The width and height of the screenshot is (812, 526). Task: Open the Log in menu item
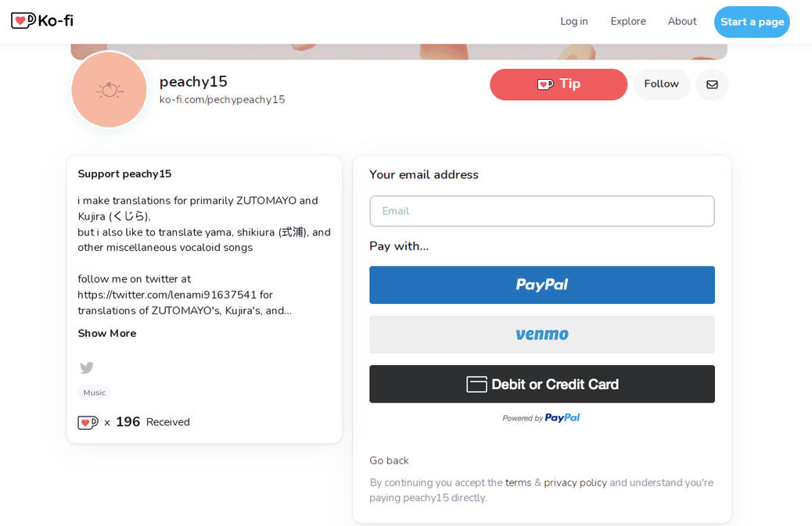(x=574, y=22)
